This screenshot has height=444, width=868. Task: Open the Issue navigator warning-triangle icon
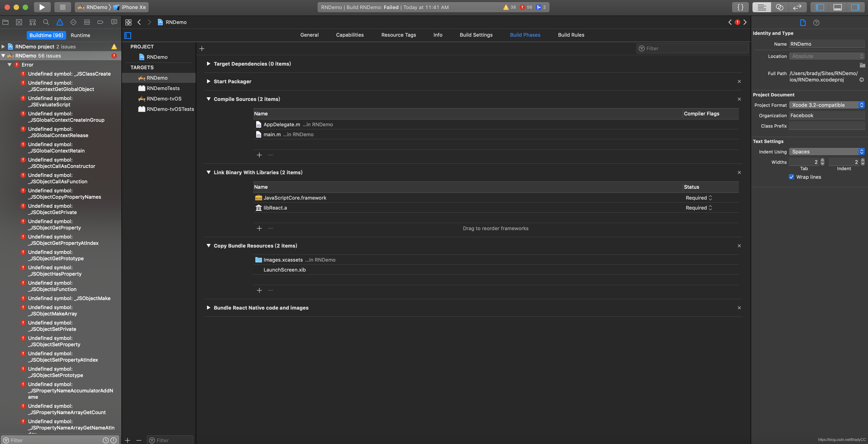click(x=60, y=22)
